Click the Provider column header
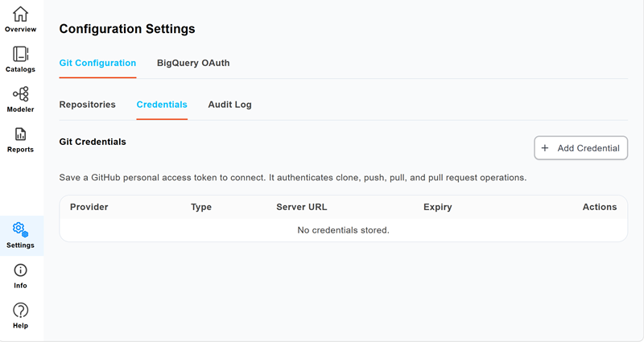 click(x=89, y=207)
